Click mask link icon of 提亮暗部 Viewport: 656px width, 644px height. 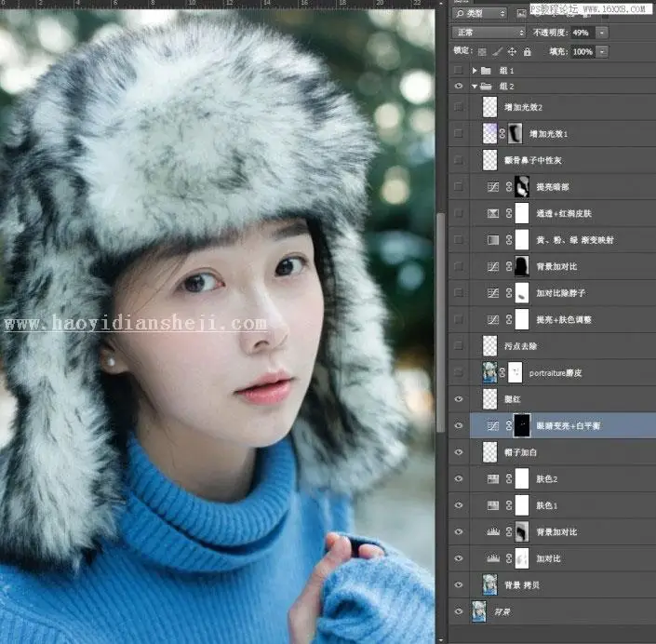point(509,187)
